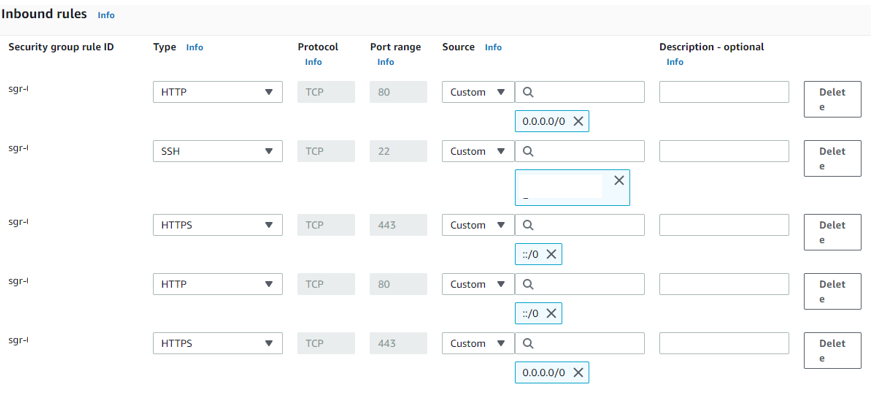Click Info link under Description column

pos(675,62)
